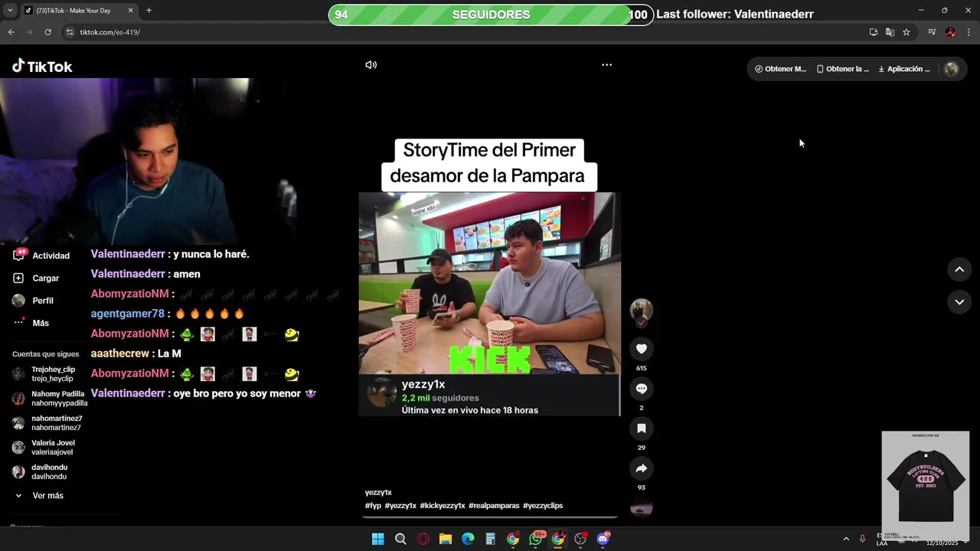Image resolution: width=980 pixels, height=551 pixels.
Task: Click the microphone tray icon
Action: tap(863, 539)
